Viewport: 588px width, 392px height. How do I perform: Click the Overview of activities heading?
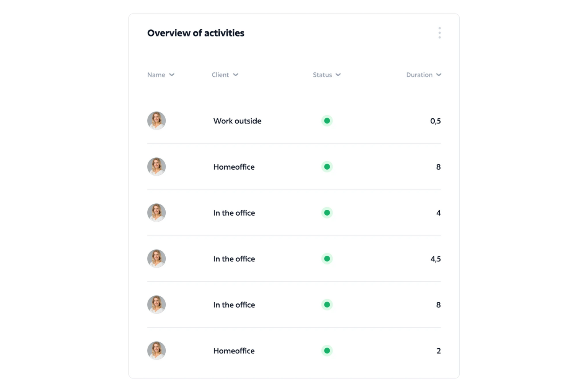[x=195, y=33]
